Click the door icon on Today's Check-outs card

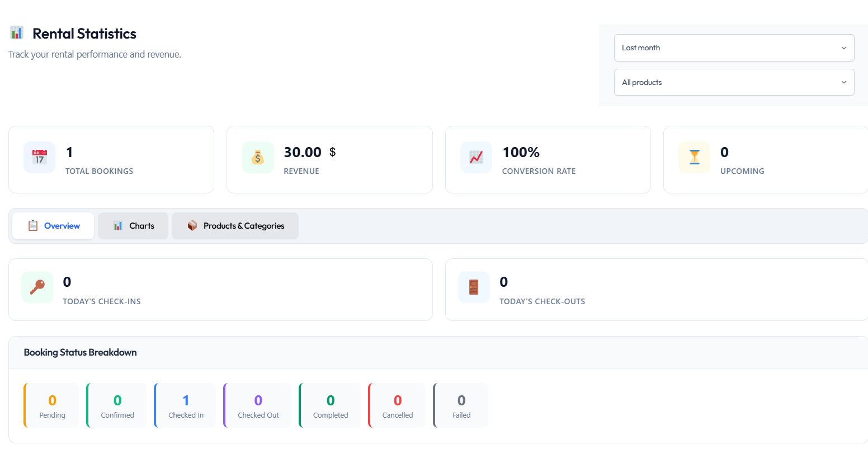coord(474,287)
